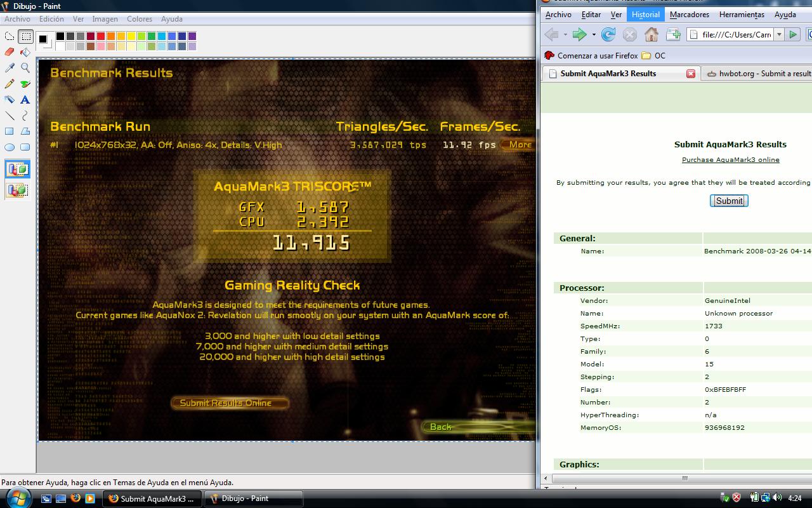
Task: Follow the Purchase AquaMark3 online link
Action: coord(730,160)
